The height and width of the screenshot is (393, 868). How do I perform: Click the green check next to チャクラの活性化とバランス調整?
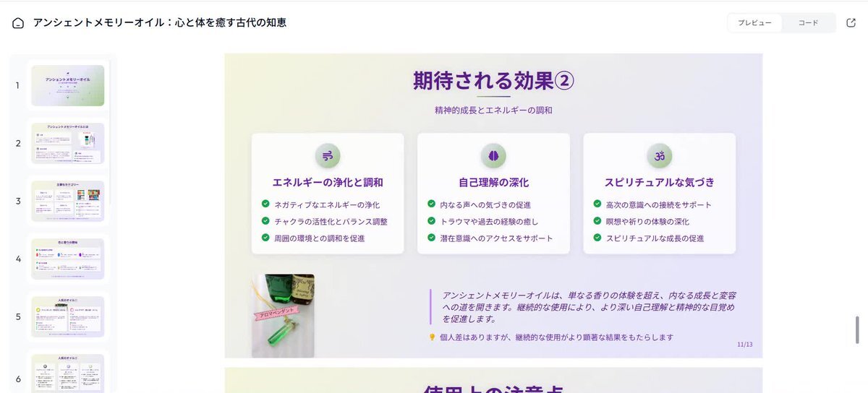tap(265, 221)
